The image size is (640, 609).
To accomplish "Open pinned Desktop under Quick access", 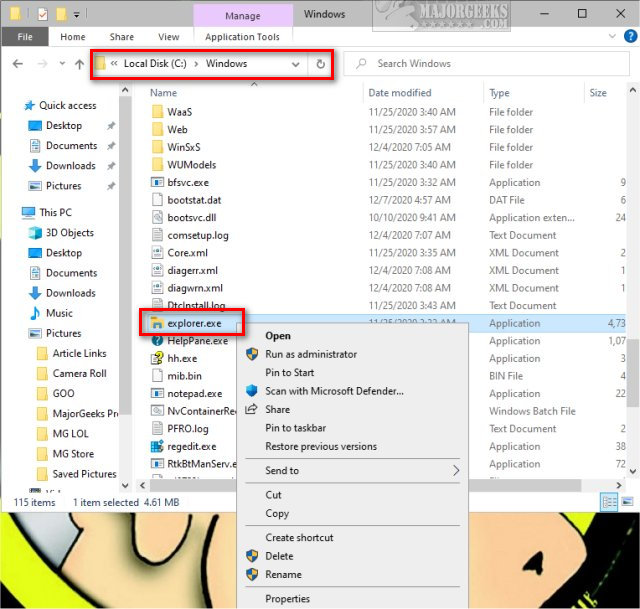I will (x=64, y=126).
